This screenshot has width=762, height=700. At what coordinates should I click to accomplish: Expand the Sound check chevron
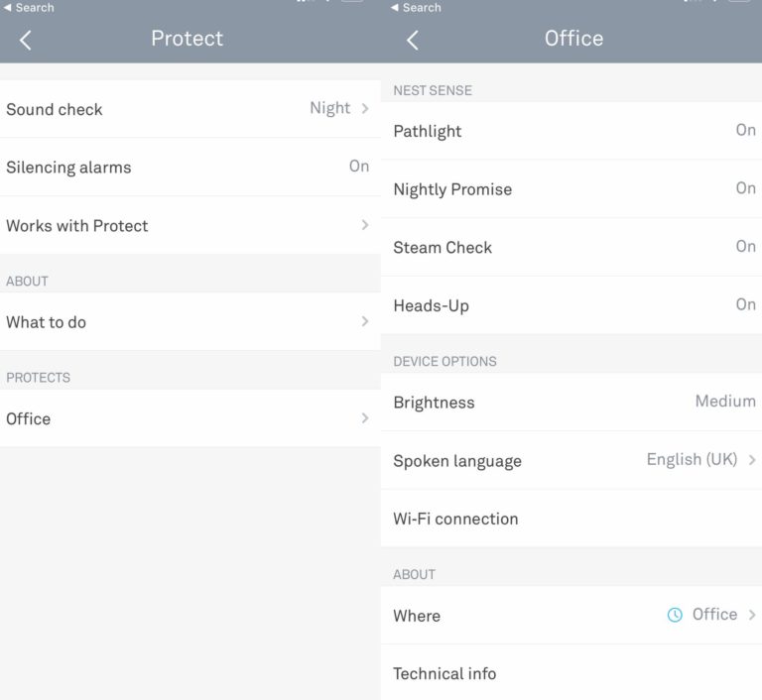click(x=365, y=108)
